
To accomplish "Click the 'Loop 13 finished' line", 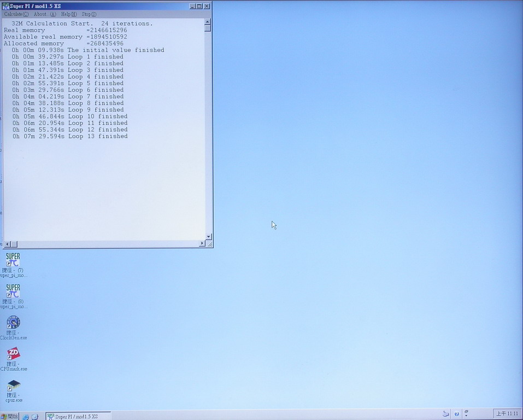I will pos(70,136).
